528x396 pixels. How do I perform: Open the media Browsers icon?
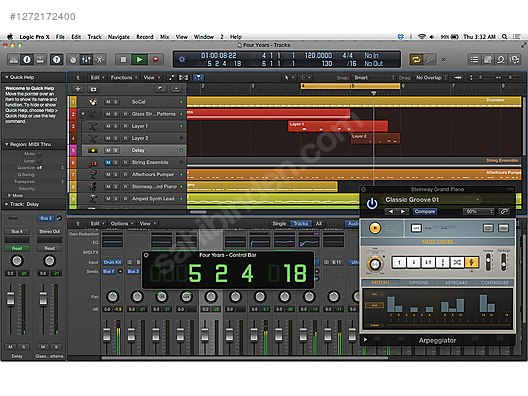(x=514, y=60)
